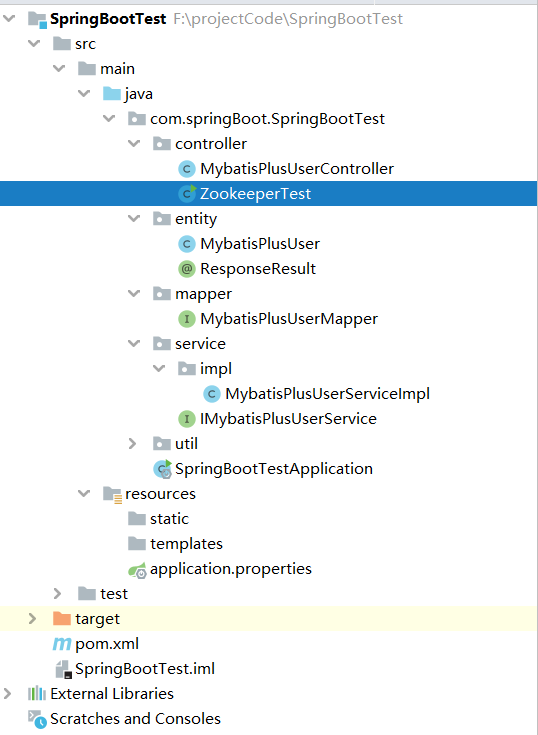Collapse the resources folder

click(84, 494)
